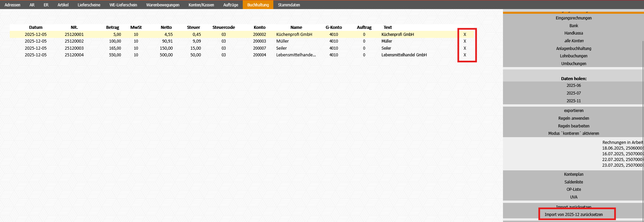Activate Modus 'kontieren'

coord(573,133)
